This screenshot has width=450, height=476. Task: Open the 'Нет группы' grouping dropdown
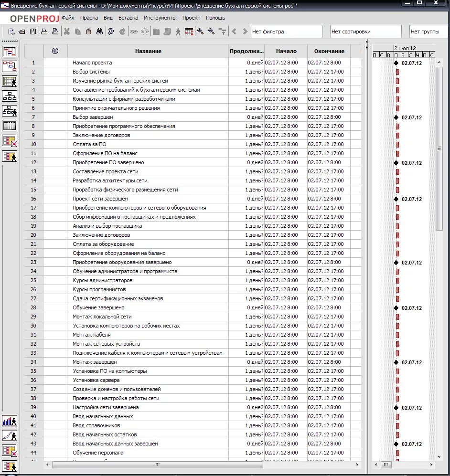[429, 32]
